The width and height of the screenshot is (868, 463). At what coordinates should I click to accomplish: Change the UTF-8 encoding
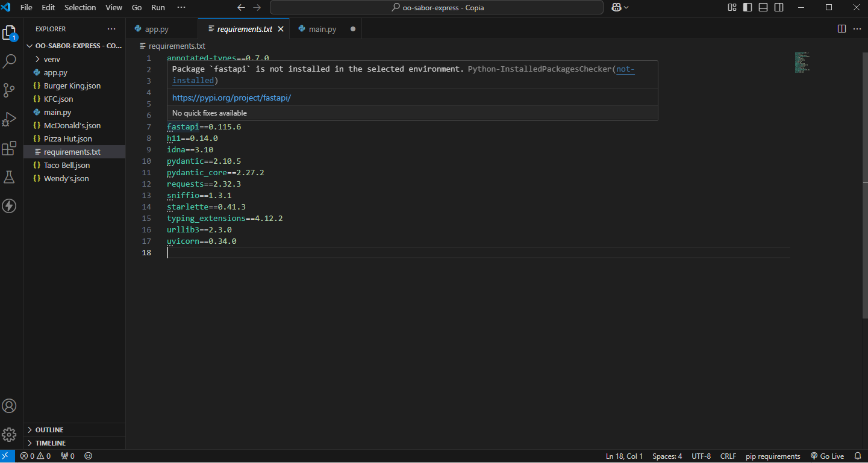click(x=701, y=456)
